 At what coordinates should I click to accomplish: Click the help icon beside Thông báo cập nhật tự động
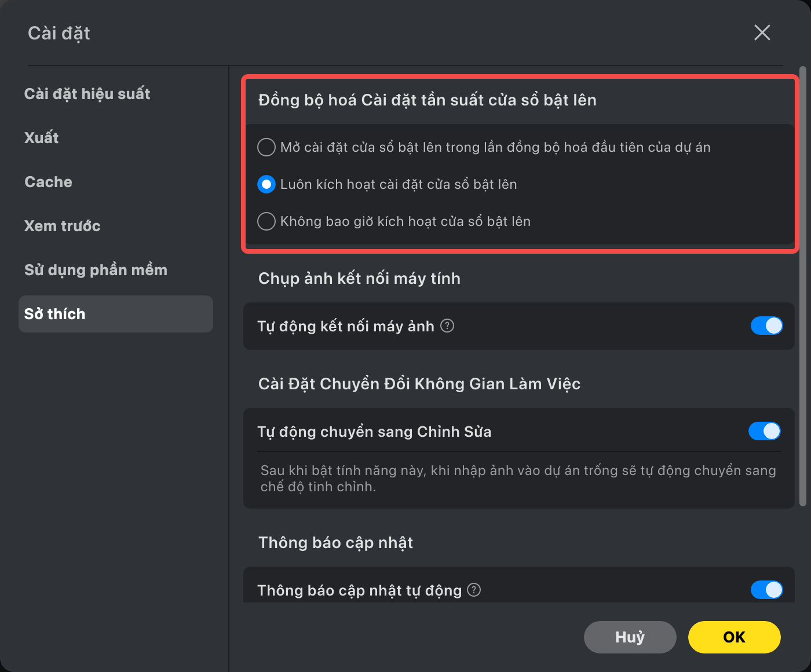click(474, 590)
